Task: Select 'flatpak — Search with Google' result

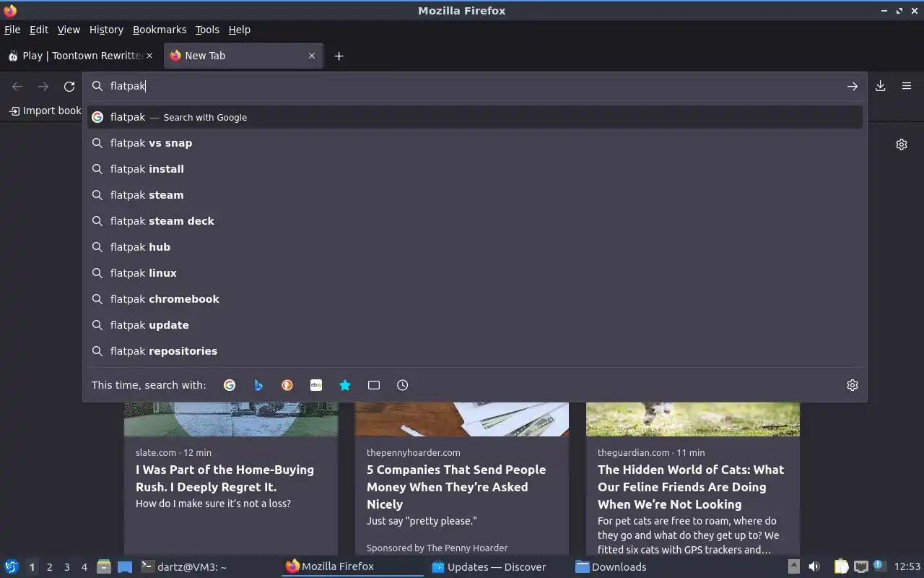Action: (x=475, y=117)
